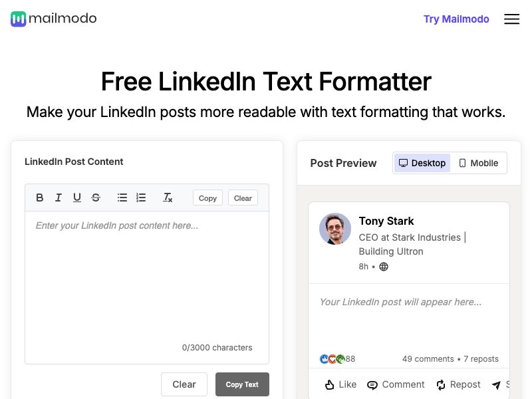Insert a bulleted list

pos(122,198)
